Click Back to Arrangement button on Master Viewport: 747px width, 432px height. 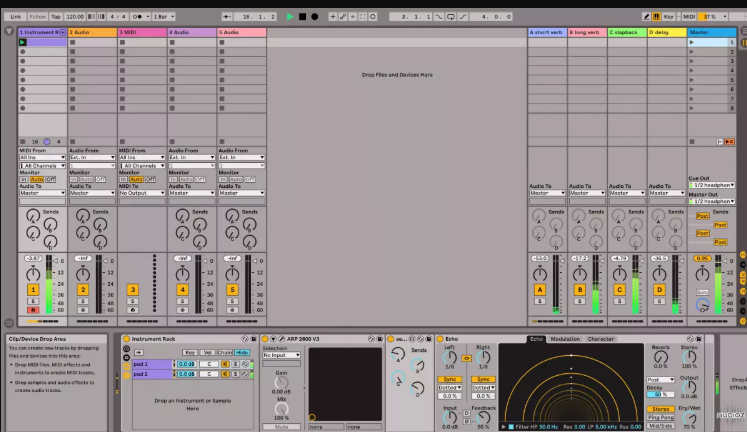(x=729, y=141)
